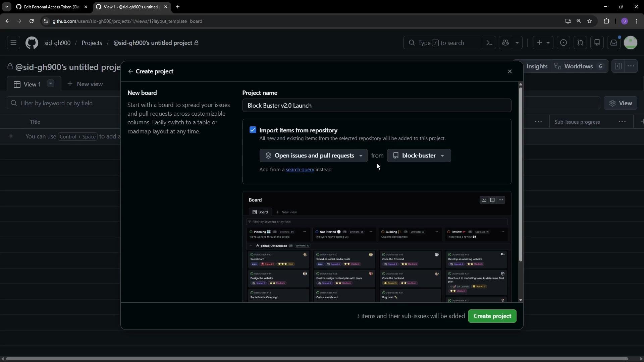
Task: Toggle project details side panel icon
Action: coord(618,66)
